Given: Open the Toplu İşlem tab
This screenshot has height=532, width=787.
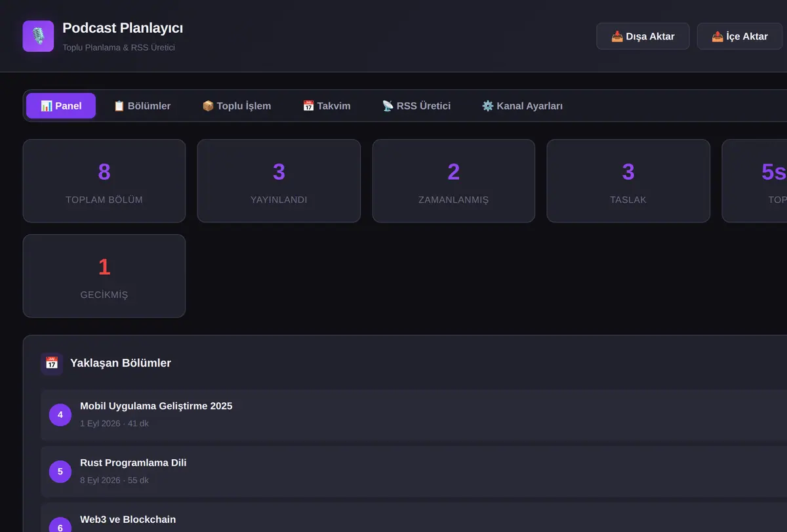Looking at the screenshot, I should [237, 106].
